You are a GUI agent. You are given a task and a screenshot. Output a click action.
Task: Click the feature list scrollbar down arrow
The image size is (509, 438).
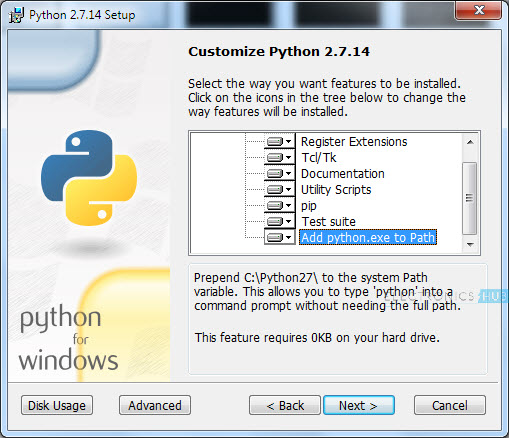[470, 245]
